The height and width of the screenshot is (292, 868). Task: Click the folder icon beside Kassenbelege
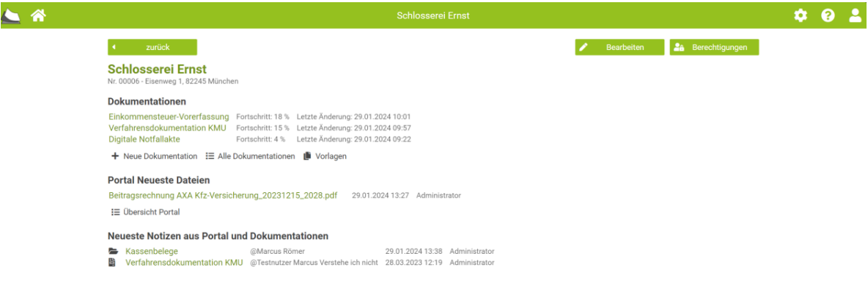pyautogui.click(x=112, y=252)
